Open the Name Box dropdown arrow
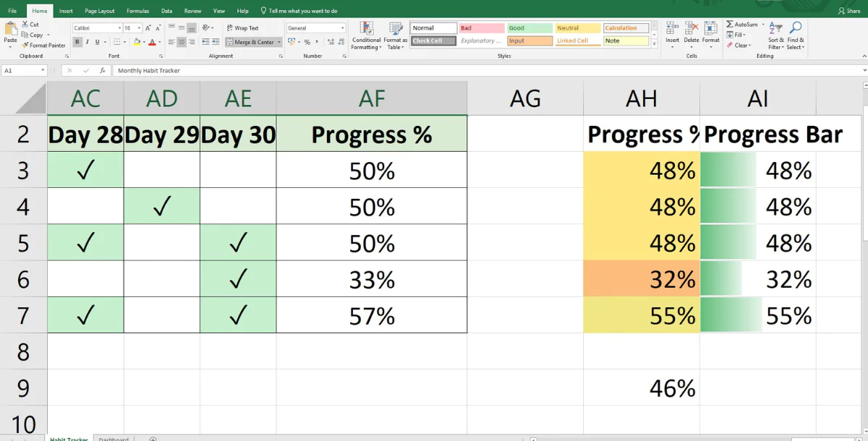This screenshot has height=441, width=868. point(43,71)
